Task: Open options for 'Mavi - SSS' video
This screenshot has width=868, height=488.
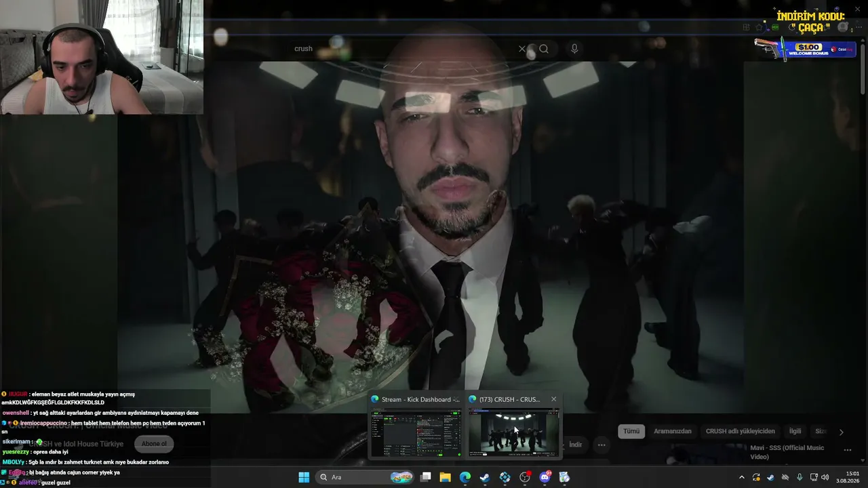Action: [x=847, y=450]
